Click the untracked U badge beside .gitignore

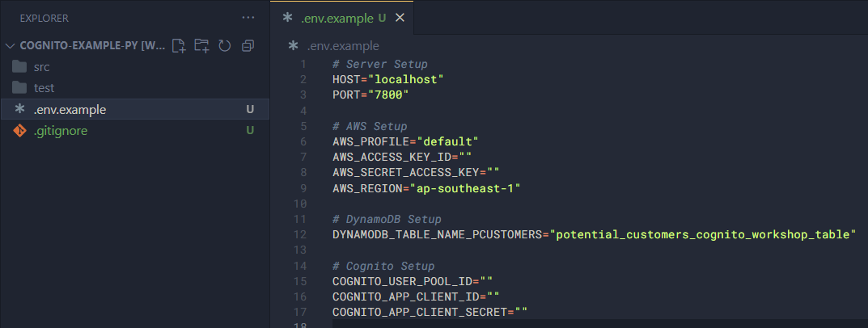tap(250, 130)
